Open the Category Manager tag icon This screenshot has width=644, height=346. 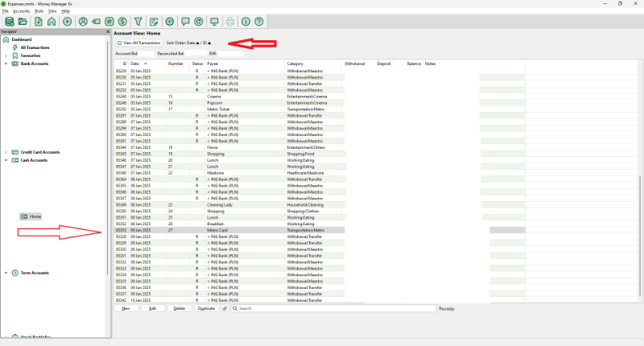96,22
